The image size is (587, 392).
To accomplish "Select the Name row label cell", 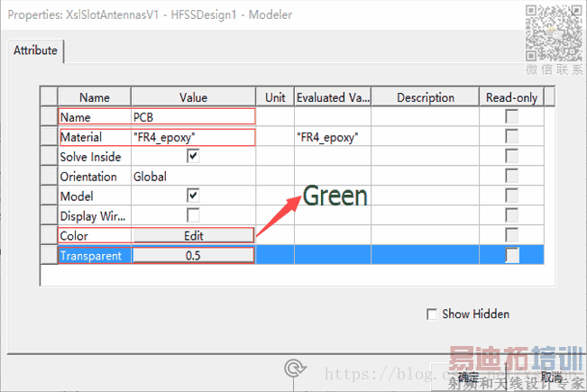I will click(95, 117).
